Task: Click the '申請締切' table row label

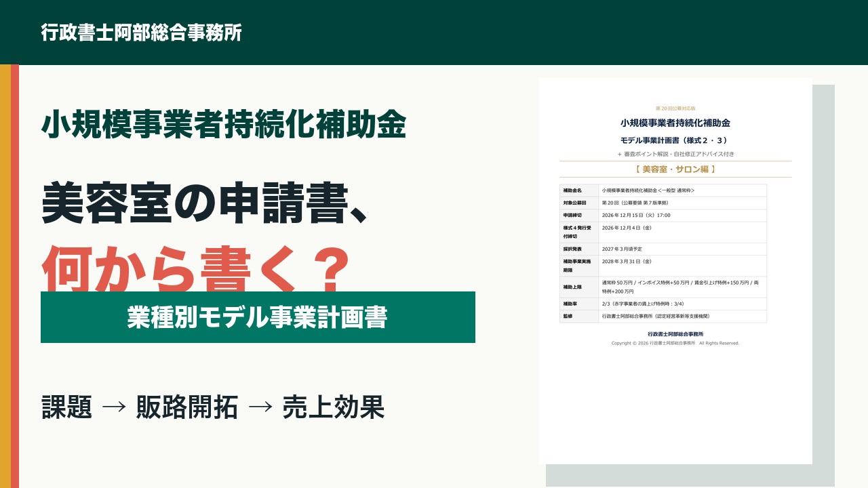Action: click(x=572, y=215)
